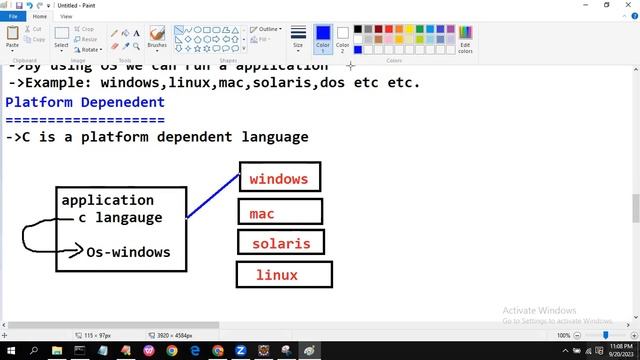Choose the Curve shape
Viewport: 640px width, 360px height.
[x=188, y=30]
